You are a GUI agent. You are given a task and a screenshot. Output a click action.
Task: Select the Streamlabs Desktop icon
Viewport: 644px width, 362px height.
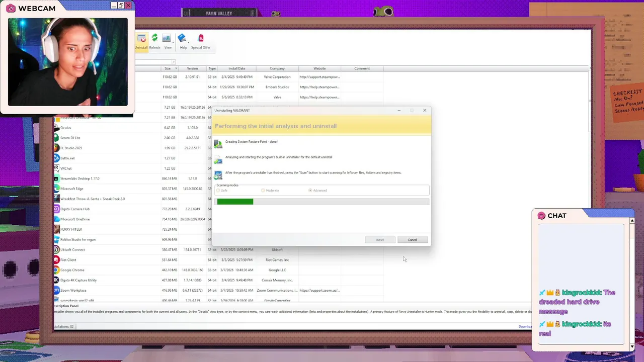[57, 178]
